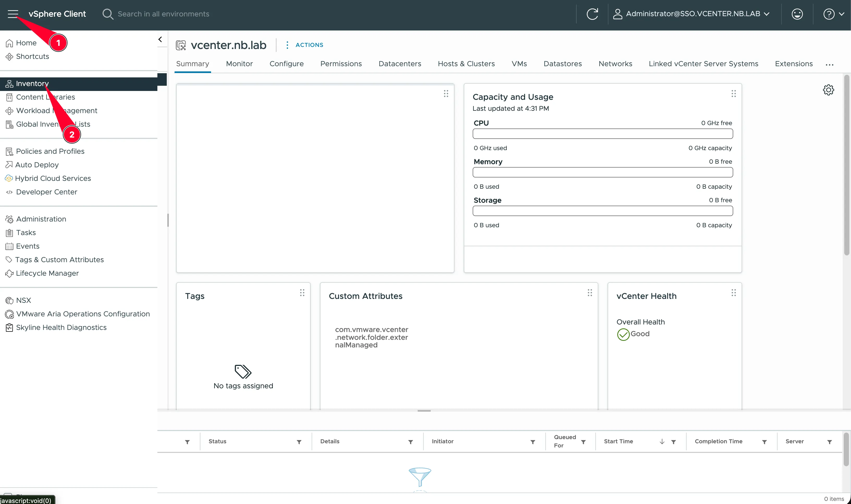Click the Search in all environments field
This screenshot has height=504, width=851.
(163, 14)
